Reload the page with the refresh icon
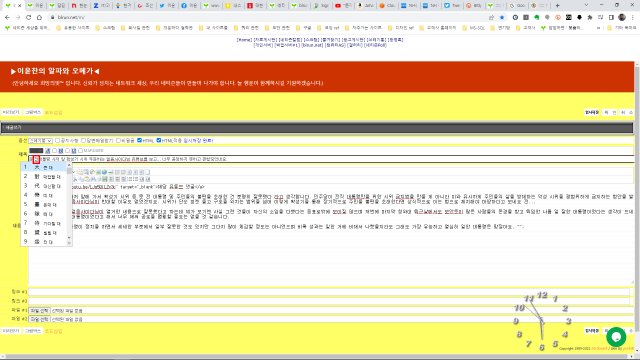640x360 pixels. pos(29,18)
